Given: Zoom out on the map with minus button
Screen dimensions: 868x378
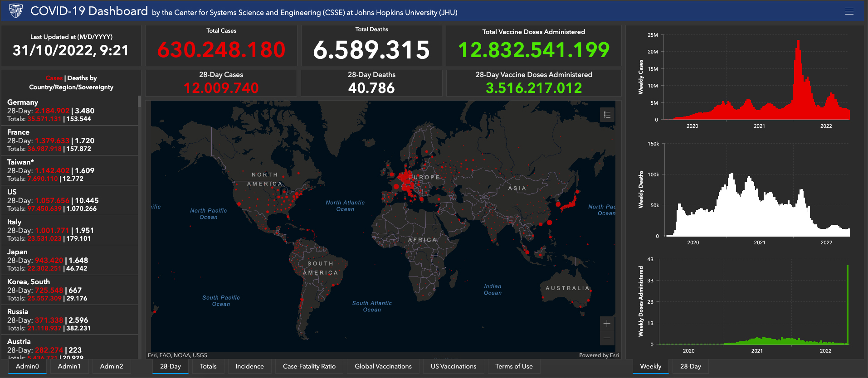Looking at the screenshot, I should [x=607, y=338].
